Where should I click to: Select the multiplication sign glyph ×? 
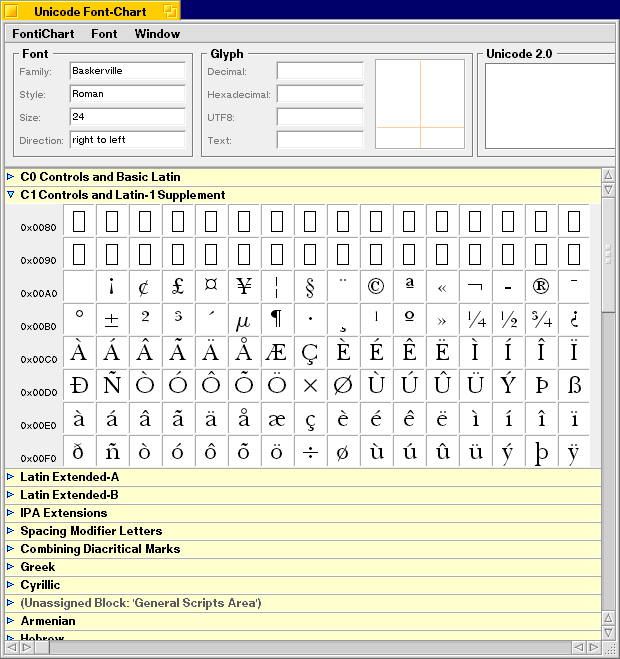coord(310,385)
